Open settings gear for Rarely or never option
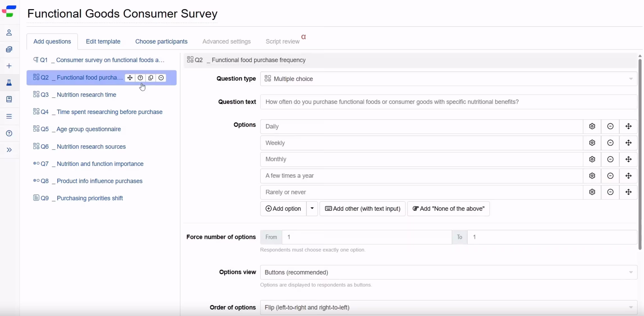Viewport: 644px width, 316px height. tap(592, 192)
